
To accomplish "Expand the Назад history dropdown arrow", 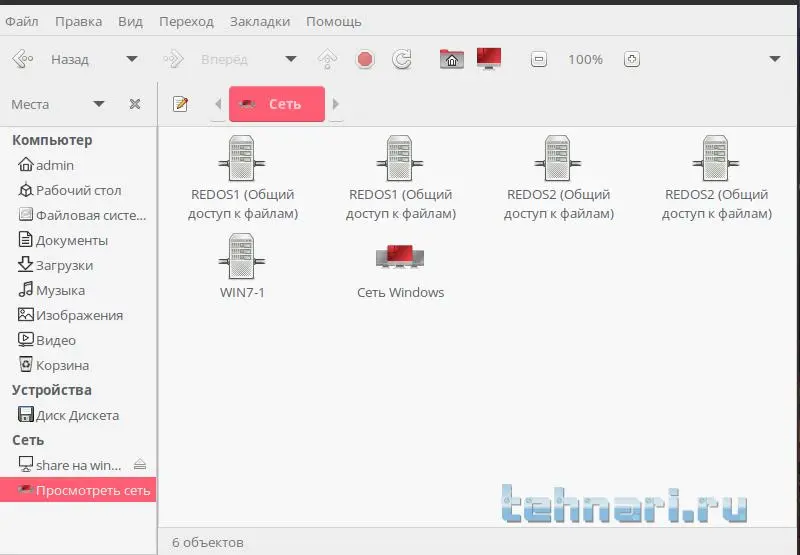I will 132,59.
